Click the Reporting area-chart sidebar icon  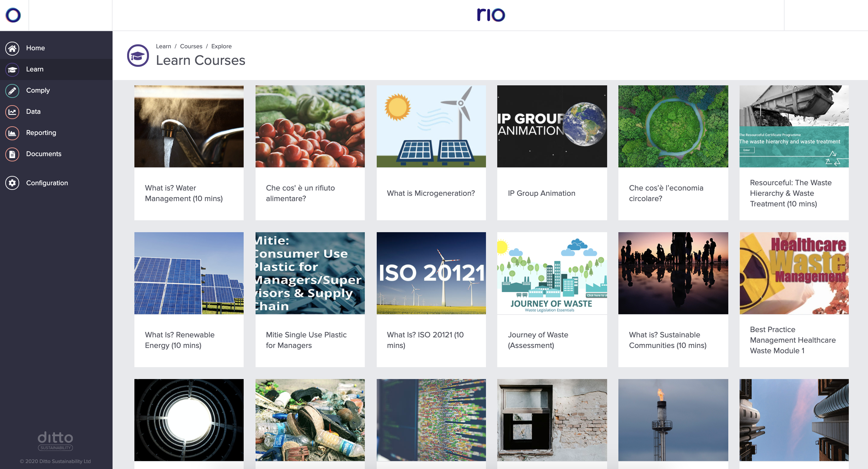pos(12,133)
